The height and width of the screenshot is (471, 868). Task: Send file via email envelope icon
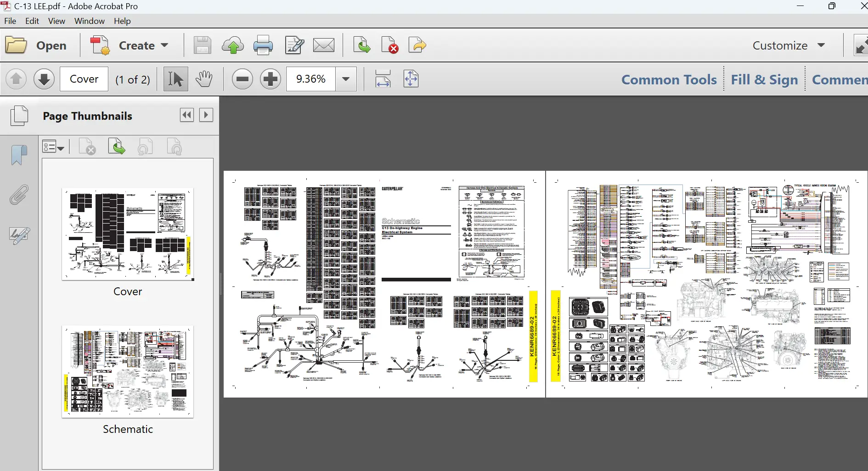click(324, 45)
